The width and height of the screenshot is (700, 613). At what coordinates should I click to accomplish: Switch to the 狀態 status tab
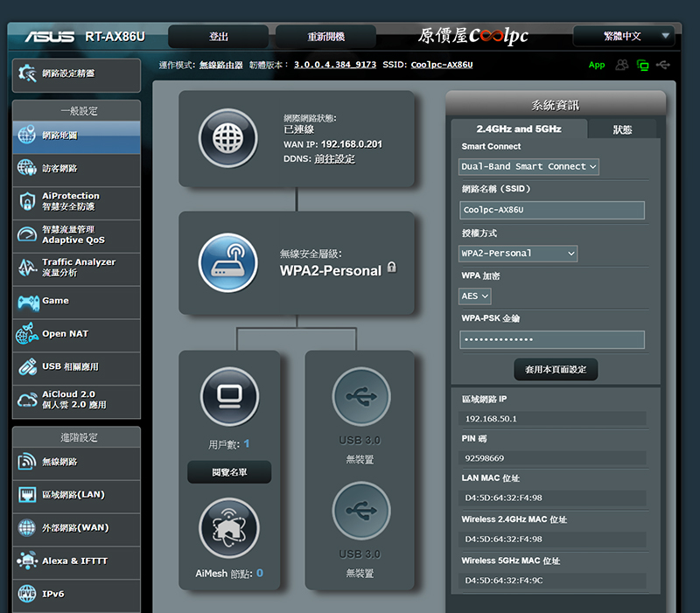pos(622,129)
